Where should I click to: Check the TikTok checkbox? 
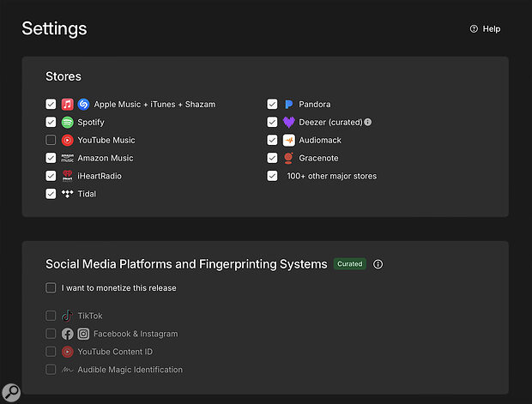[51, 316]
